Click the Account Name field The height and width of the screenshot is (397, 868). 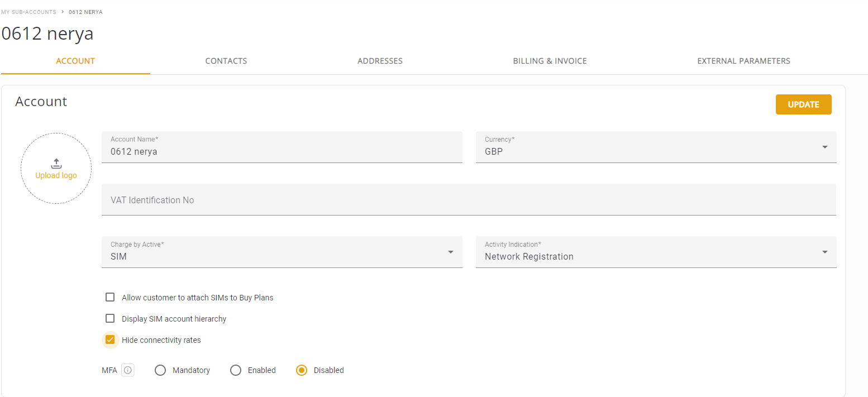[282, 151]
